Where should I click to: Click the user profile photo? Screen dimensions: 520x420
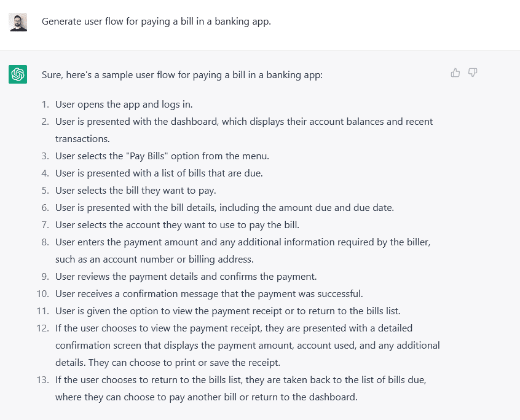tap(18, 22)
